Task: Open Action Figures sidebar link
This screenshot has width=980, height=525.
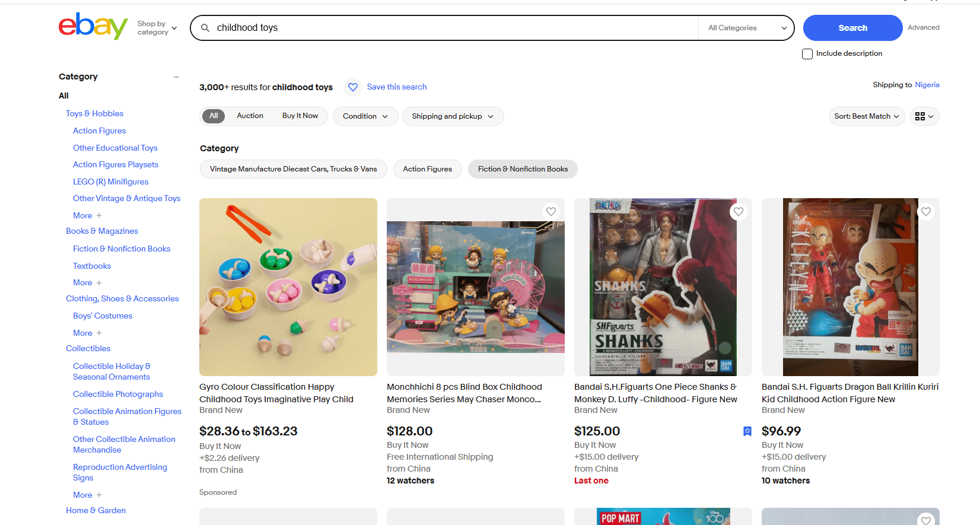Action: 100,131
